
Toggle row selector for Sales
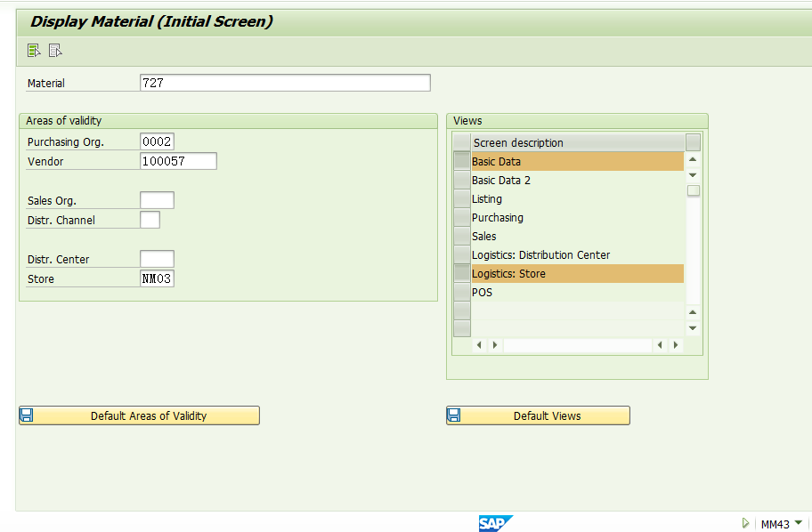point(461,236)
